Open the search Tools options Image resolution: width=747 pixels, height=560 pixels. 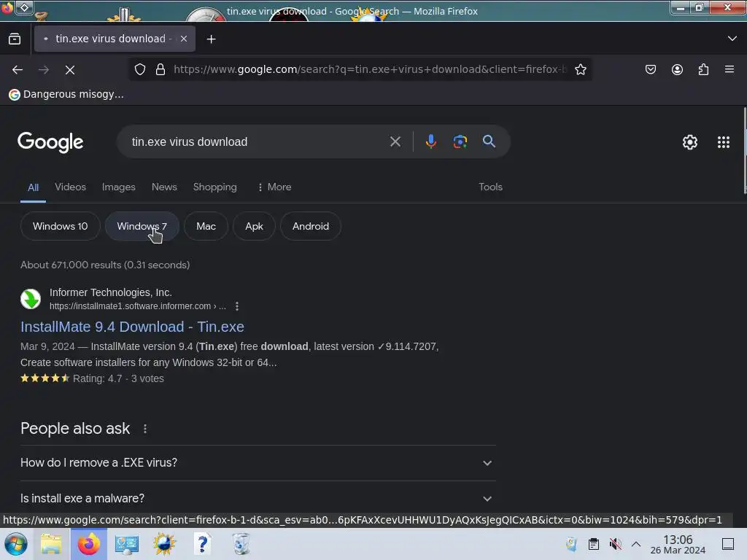[490, 187]
